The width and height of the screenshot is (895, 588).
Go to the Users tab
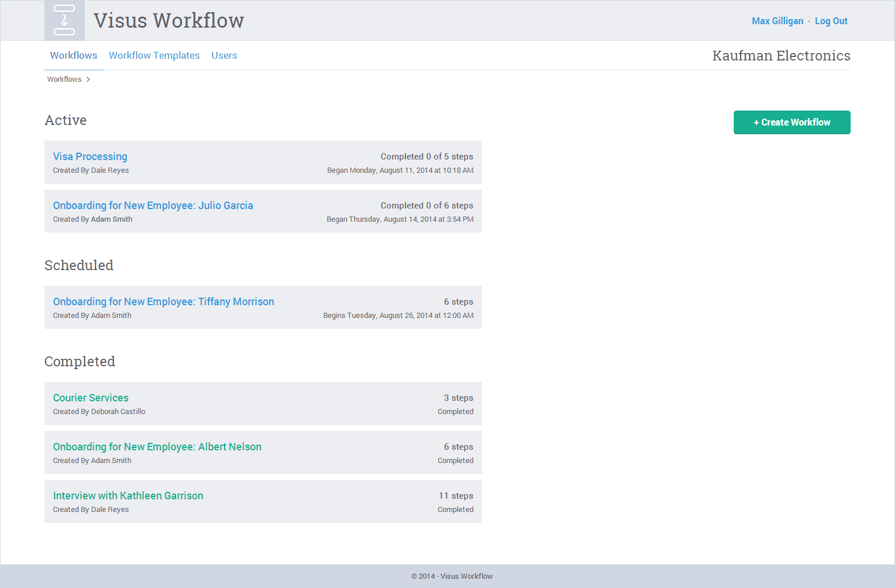pyautogui.click(x=224, y=55)
